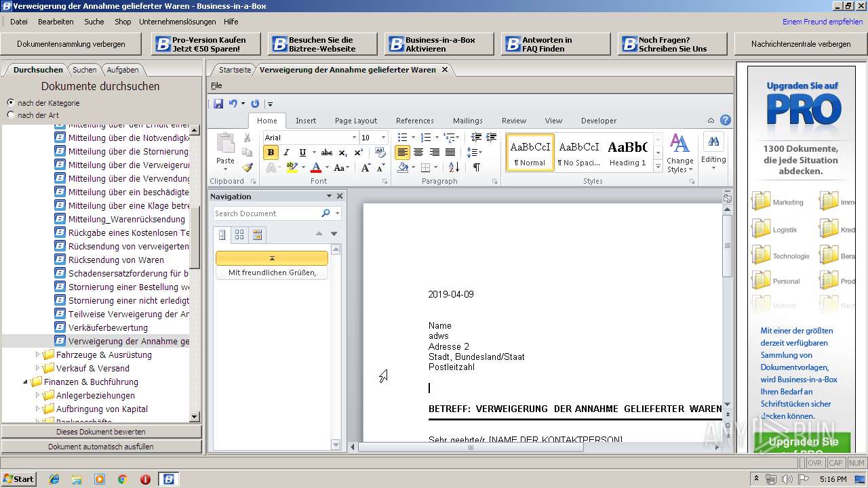This screenshot has width=868, height=488.
Task: Click the Redo icon in quick access toolbar
Action: 255,104
